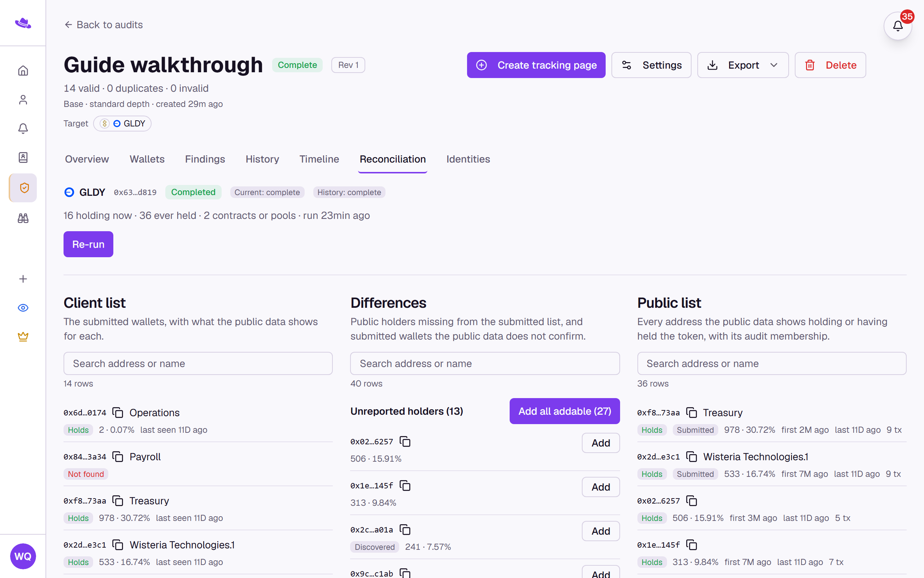924x578 pixels.
Task: Click the eye icon in sidebar
Action: point(23,308)
